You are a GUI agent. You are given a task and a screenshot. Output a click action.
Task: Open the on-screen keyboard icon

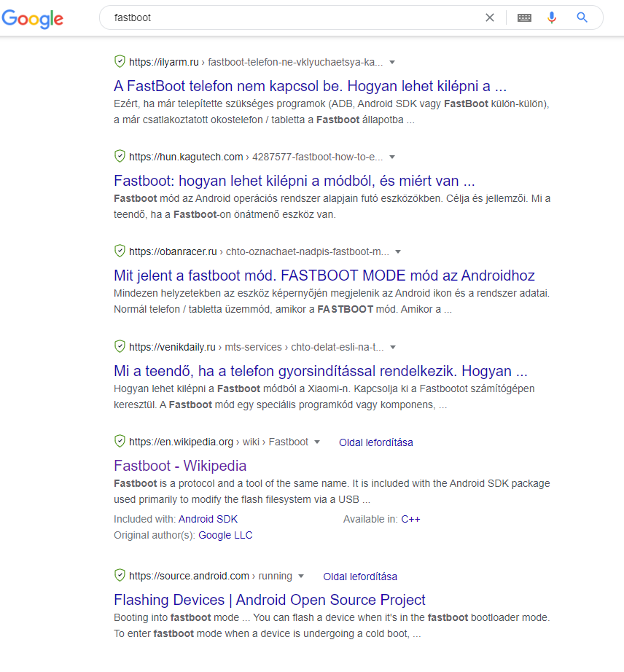coord(524,17)
